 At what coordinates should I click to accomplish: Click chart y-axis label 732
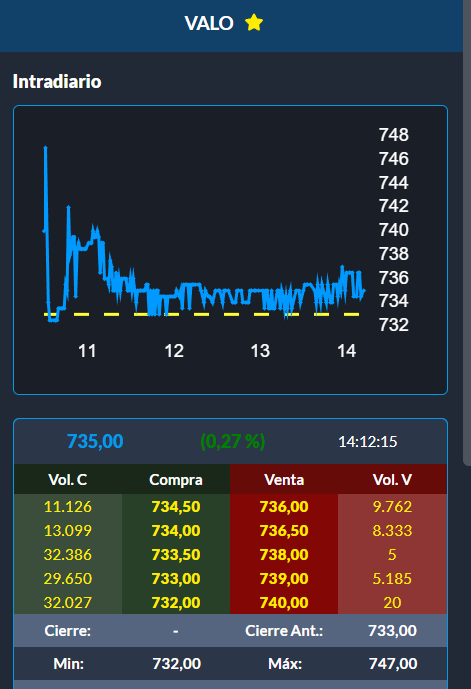coord(394,325)
